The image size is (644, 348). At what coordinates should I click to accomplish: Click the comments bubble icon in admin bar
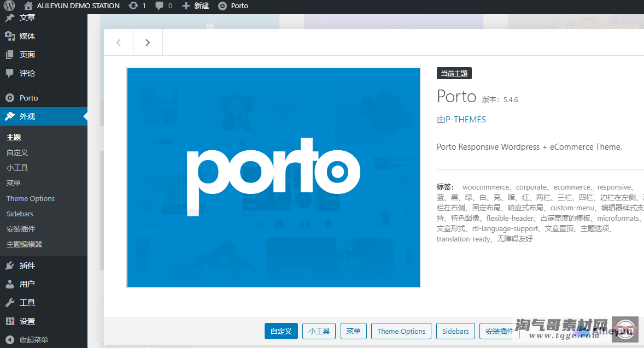tap(159, 6)
